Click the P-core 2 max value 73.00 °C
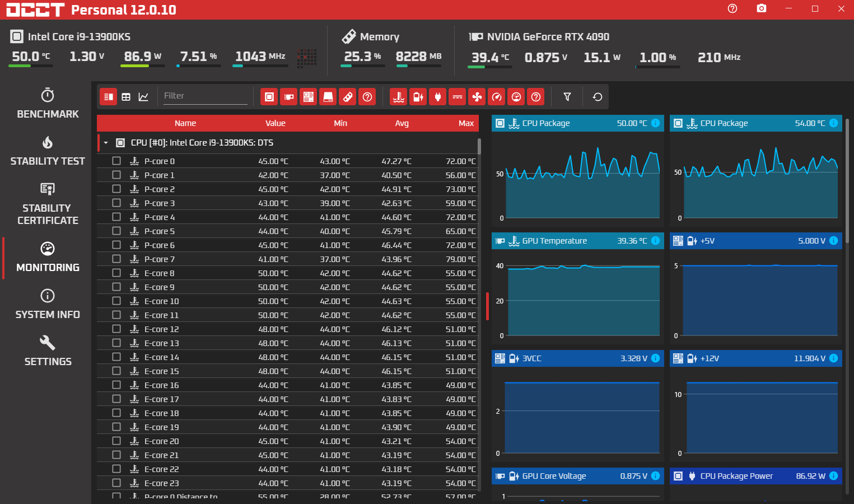Image resolution: width=854 pixels, height=504 pixels. click(x=460, y=189)
